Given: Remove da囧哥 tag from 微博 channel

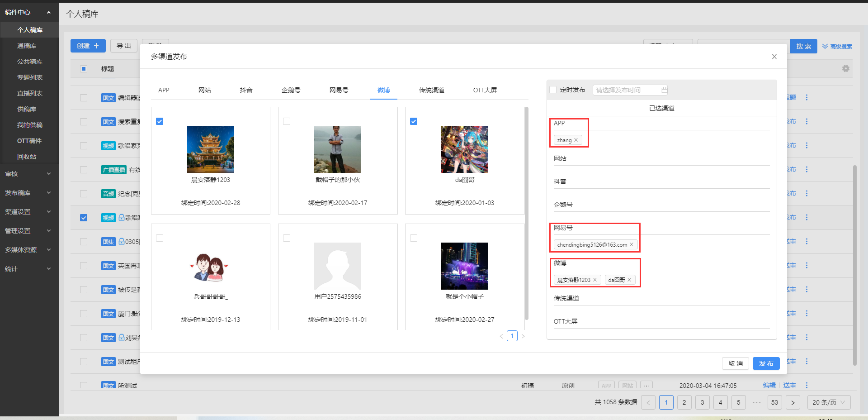Looking at the screenshot, I should 629,280.
